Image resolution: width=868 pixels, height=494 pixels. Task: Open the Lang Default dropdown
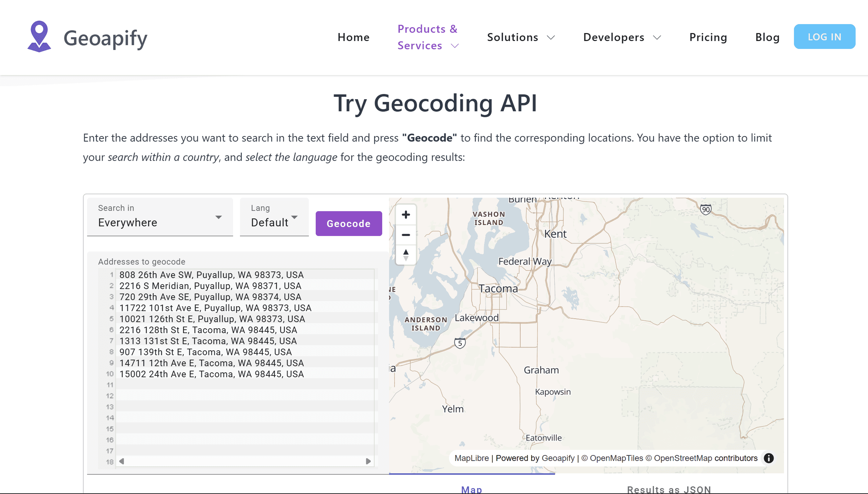pyautogui.click(x=274, y=217)
